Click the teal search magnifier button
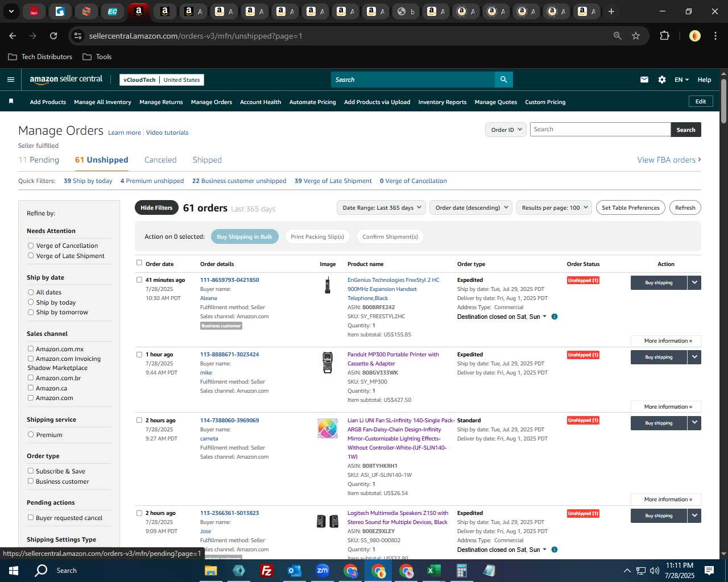 click(x=503, y=80)
